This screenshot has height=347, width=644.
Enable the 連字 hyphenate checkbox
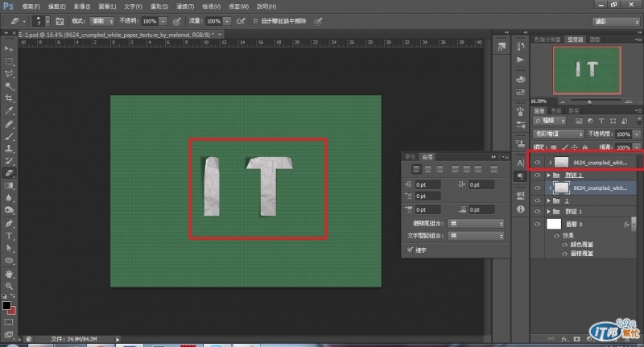point(410,250)
